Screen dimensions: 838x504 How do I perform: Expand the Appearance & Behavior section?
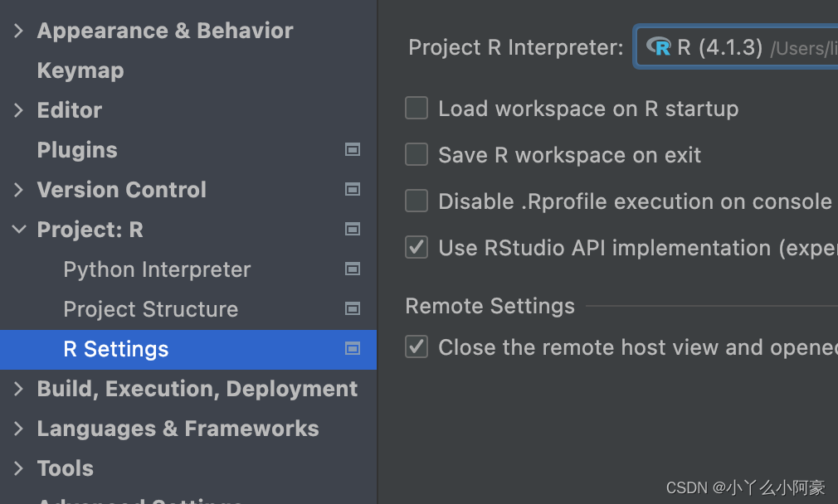(x=17, y=30)
